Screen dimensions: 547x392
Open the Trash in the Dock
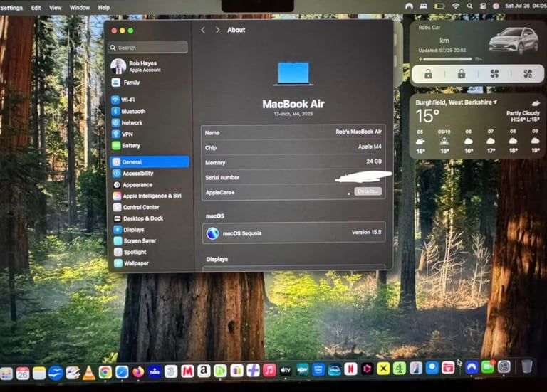click(527, 366)
